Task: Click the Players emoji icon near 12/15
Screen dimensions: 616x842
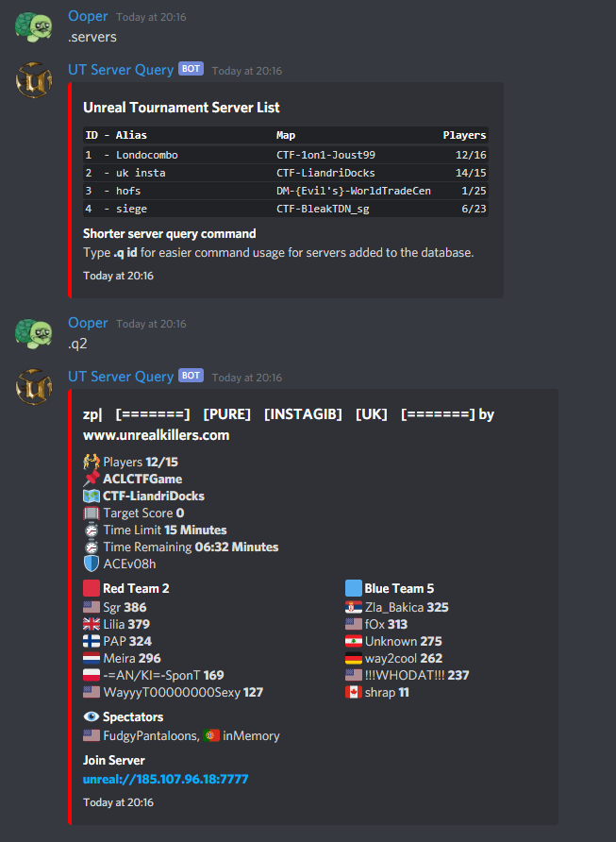Action: click(92, 462)
